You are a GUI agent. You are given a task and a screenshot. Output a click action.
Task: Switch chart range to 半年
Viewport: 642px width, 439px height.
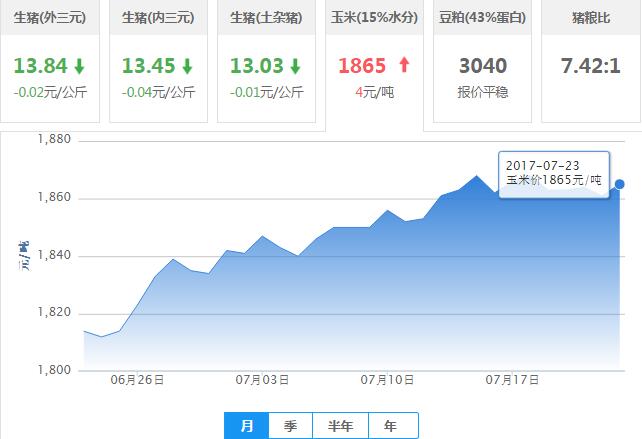340,425
